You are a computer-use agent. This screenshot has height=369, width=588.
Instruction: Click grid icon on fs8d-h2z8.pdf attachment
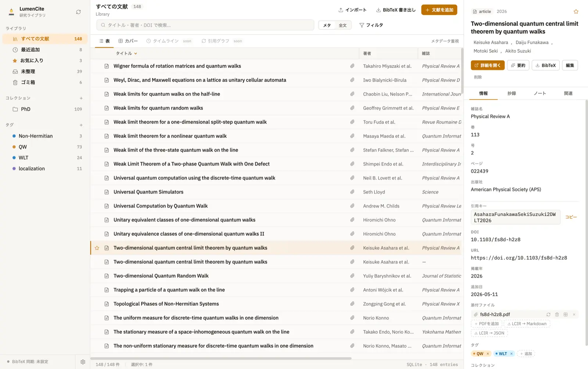pyautogui.click(x=566, y=315)
